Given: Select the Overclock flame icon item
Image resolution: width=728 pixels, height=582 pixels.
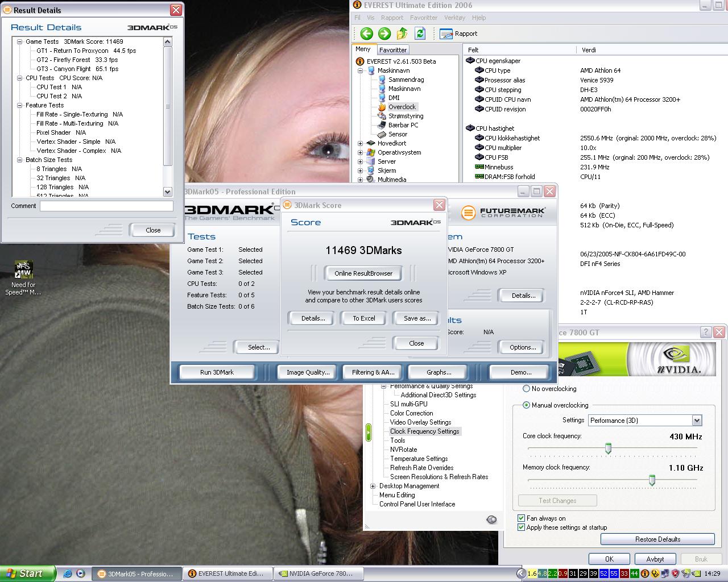Looking at the screenshot, I should 382,107.
